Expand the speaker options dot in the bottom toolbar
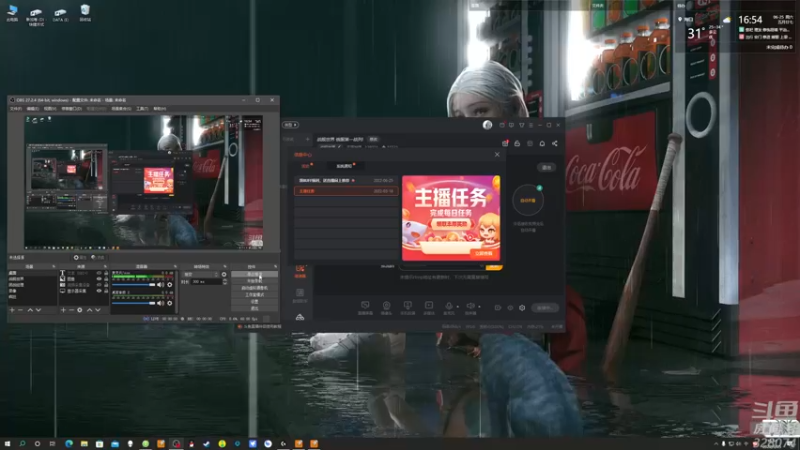The height and width of the screenshot is (450, 800). click(479, 307)
